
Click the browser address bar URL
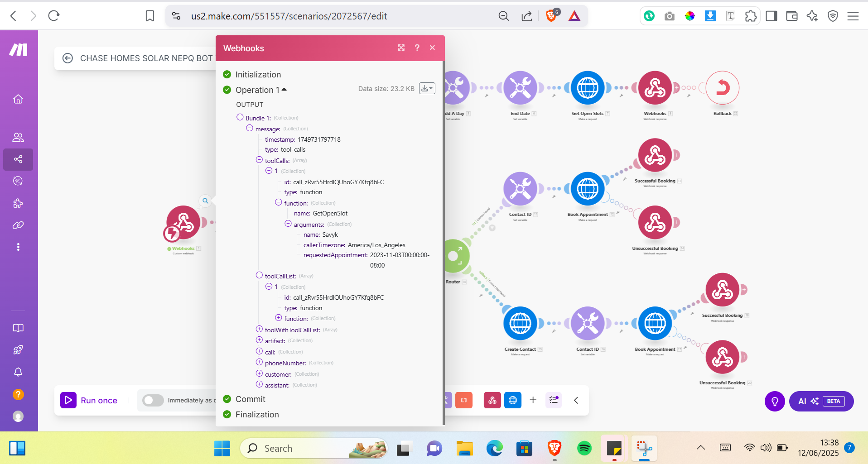[x=289, y=16]
